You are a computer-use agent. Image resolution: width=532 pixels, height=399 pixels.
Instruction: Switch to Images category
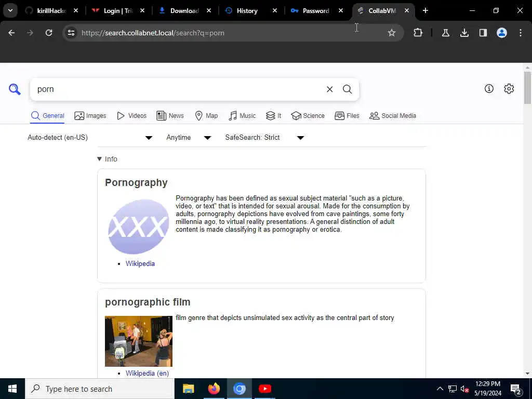coord(90,116)
